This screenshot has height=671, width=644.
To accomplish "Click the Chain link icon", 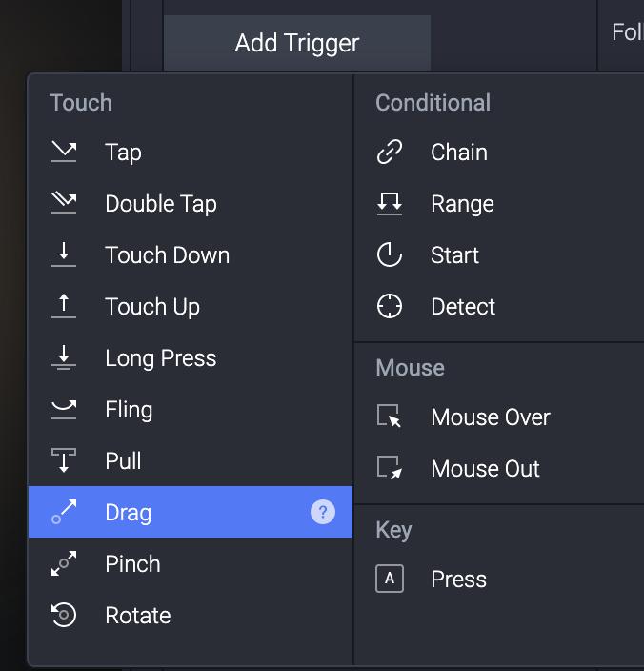I will click(x=390, y=152).
